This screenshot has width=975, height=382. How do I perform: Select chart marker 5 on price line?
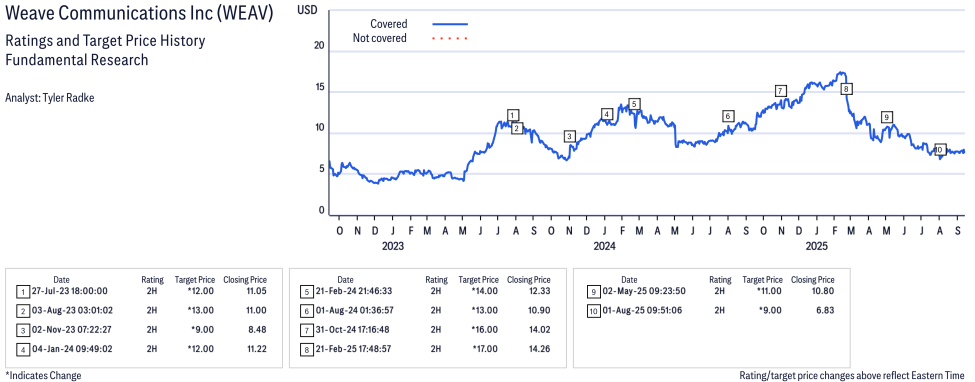pyautogui.click(x=634, y=104)
